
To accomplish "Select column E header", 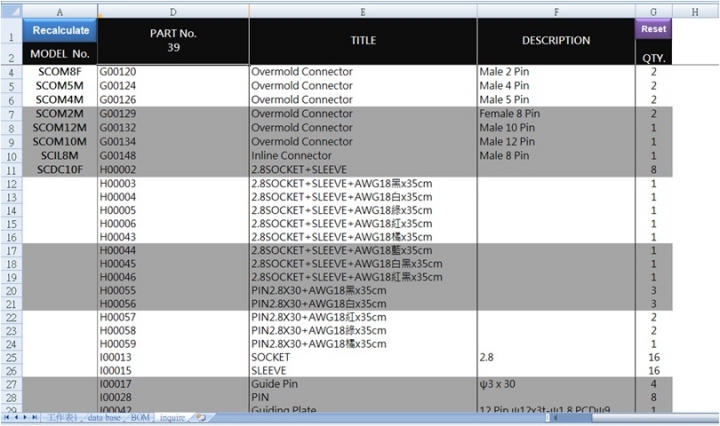I will (363, 12).
